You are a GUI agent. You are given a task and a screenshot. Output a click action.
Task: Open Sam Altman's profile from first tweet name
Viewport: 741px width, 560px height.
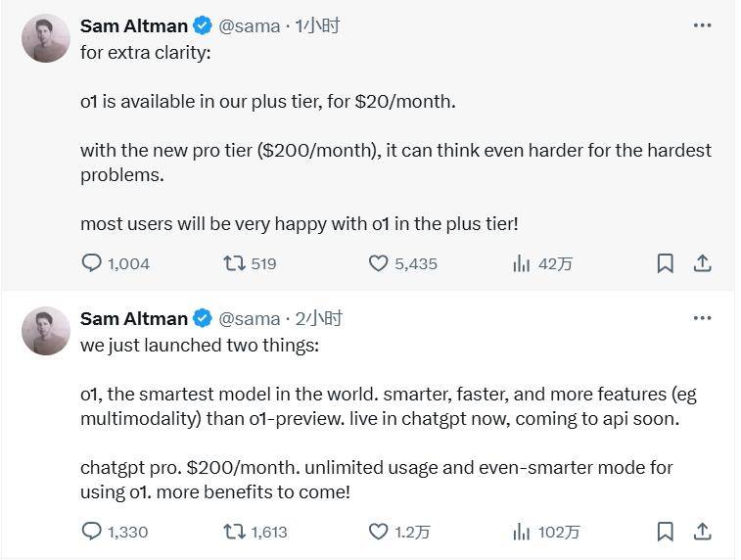[x=134, y=25]
